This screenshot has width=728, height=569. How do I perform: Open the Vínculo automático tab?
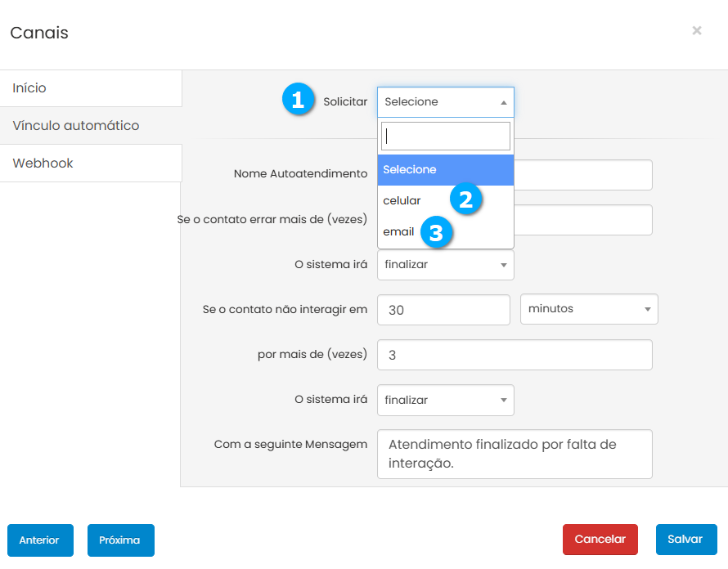pos(90,126)
